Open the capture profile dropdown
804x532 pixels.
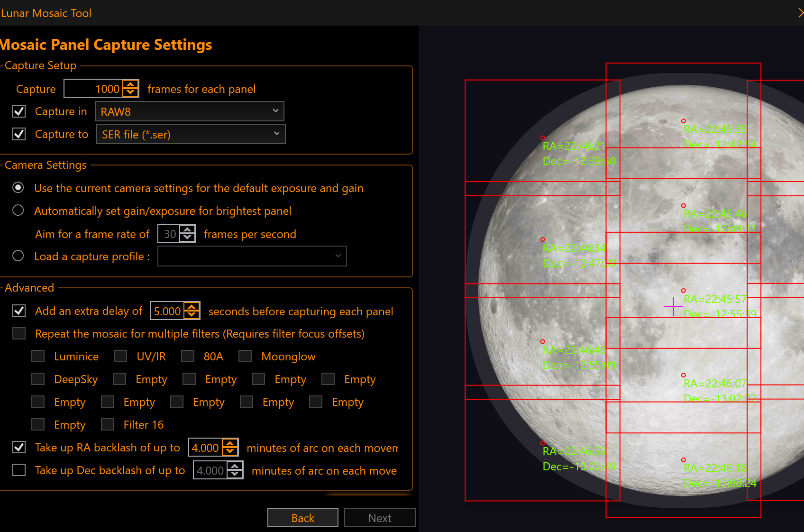252,256
